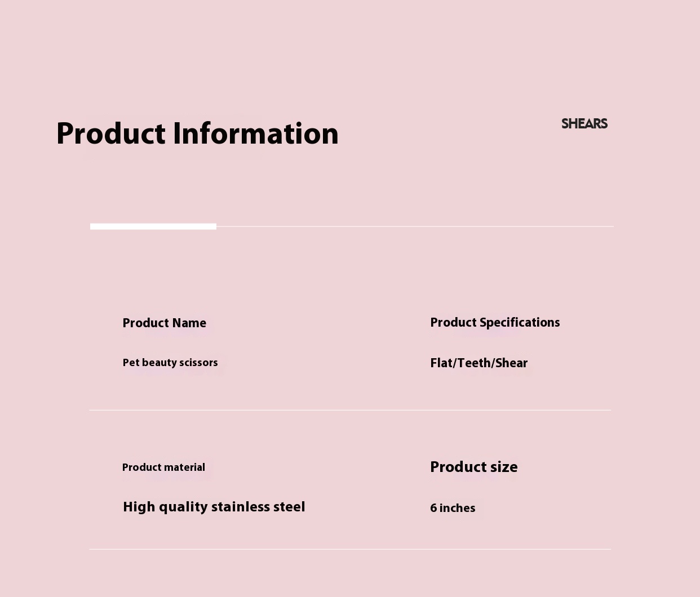This screenshot has height=597, width=700.
Task: Select the "Product size" label
Action: 473,467
